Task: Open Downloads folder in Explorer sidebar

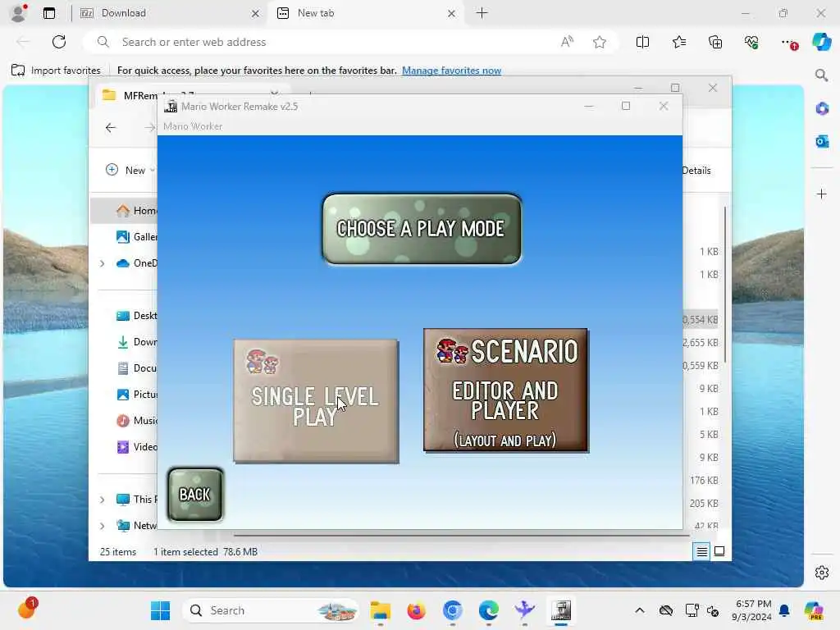Action: pos(137,342)
